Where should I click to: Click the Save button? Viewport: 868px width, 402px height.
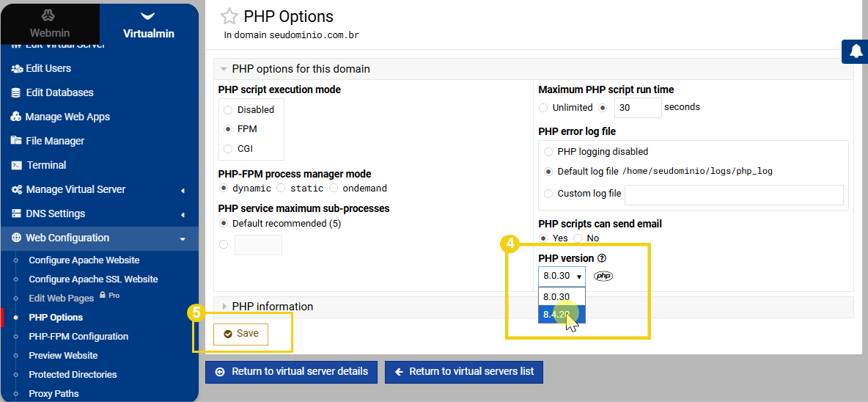(240, 334)
